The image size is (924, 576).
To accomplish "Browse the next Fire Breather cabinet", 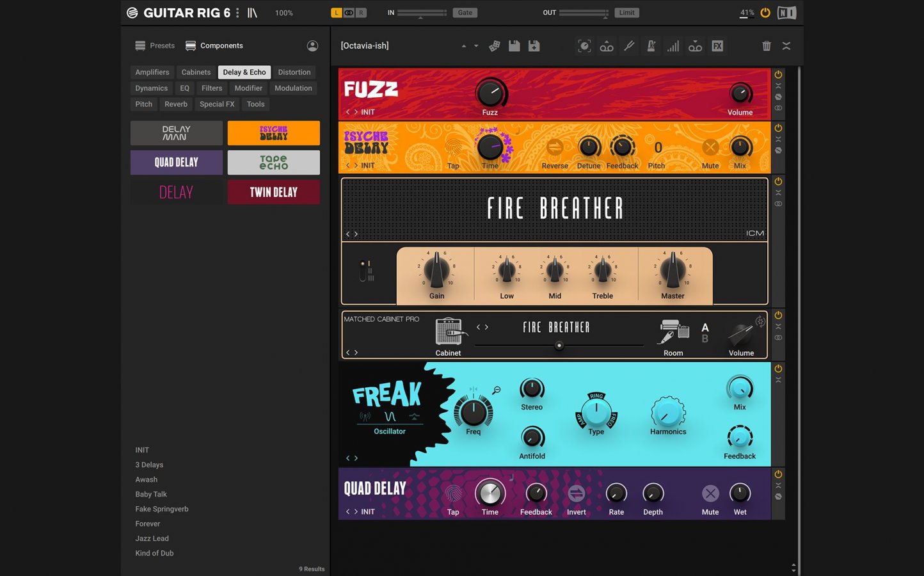I will coord(487,327).
